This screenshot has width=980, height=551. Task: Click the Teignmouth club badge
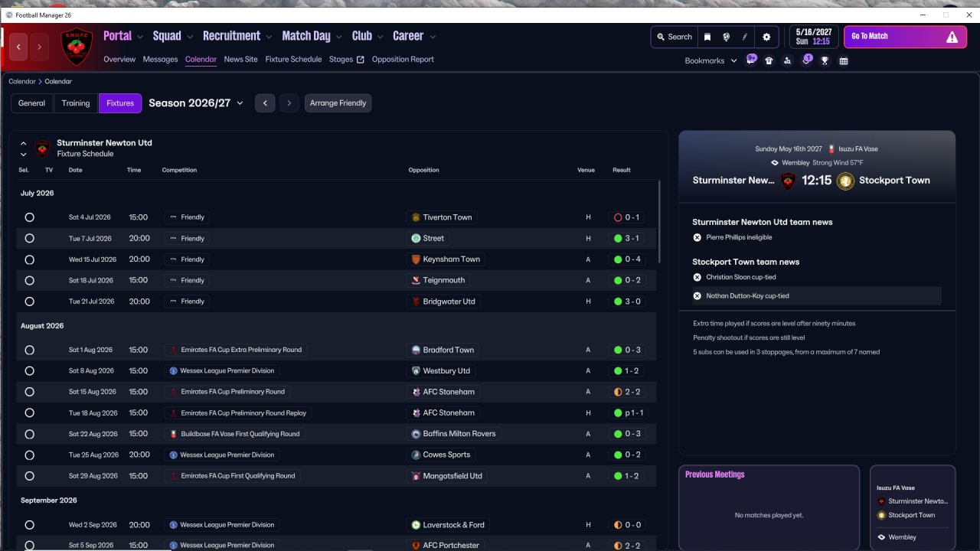tap(416, 281)
